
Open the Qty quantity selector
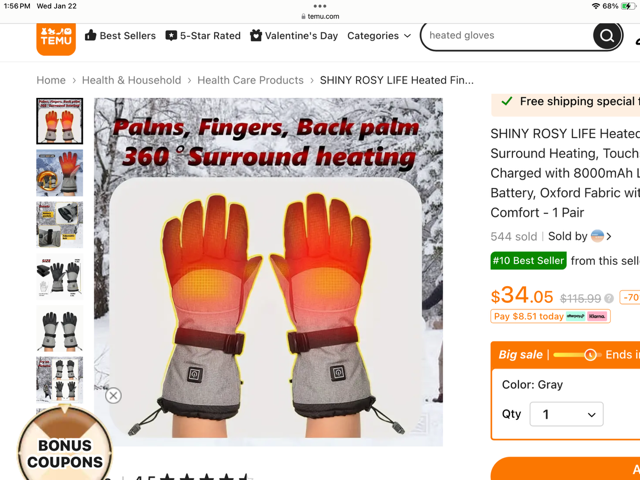[x=566, y=414]
